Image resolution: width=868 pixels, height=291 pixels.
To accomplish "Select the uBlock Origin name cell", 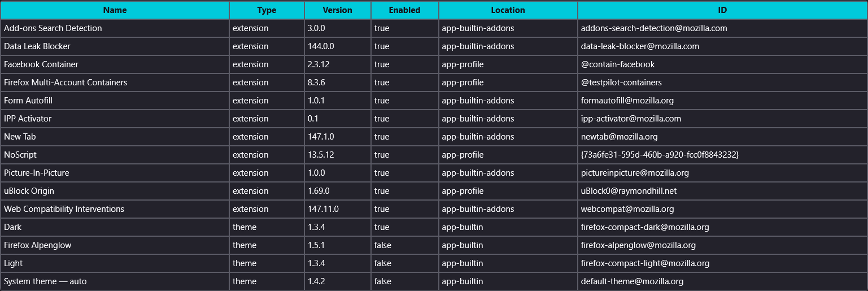I will pyautogui.click(x=29, y=191).
